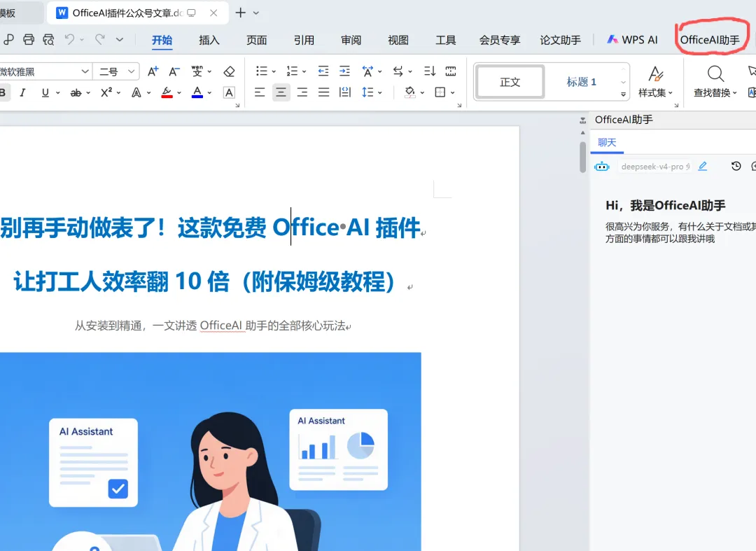Toggle underline formatting
This screenshot has height=551, width=756.
pyautogui.click(x=45, y=92)
